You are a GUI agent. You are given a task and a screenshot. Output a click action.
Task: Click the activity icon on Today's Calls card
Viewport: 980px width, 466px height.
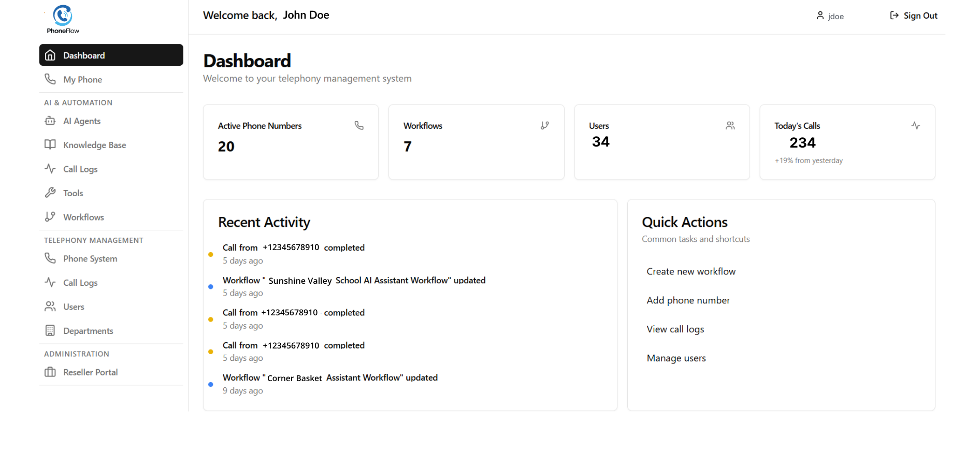(x=916, y=125)
